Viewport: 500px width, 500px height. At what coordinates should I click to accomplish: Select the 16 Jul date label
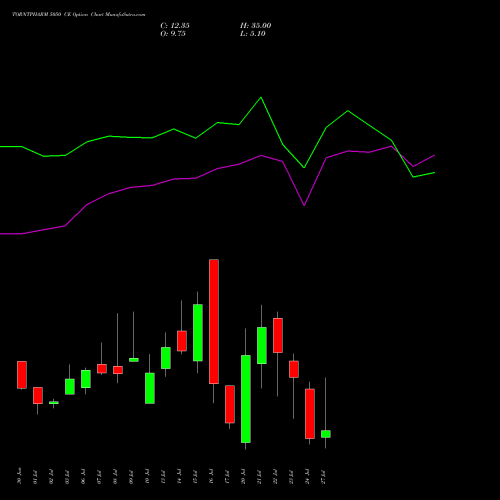[x=211, y=477]
